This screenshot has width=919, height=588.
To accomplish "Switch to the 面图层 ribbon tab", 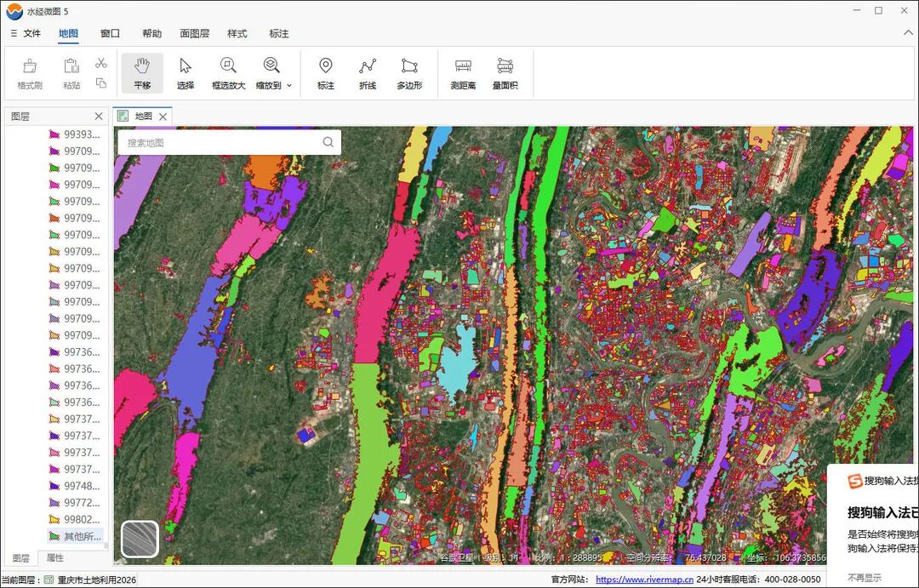I will [x=195, y=33].
